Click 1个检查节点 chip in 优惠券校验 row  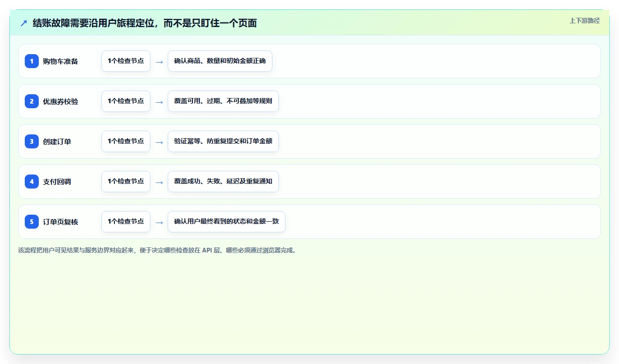coord(126,101)
